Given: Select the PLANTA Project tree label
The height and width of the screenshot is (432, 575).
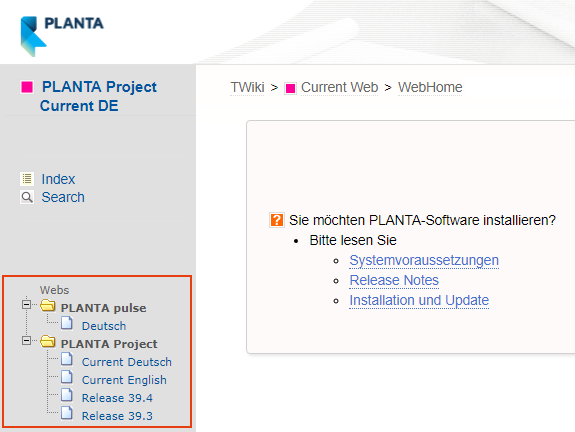Looking at the screenshot, I should coord(109,344).
